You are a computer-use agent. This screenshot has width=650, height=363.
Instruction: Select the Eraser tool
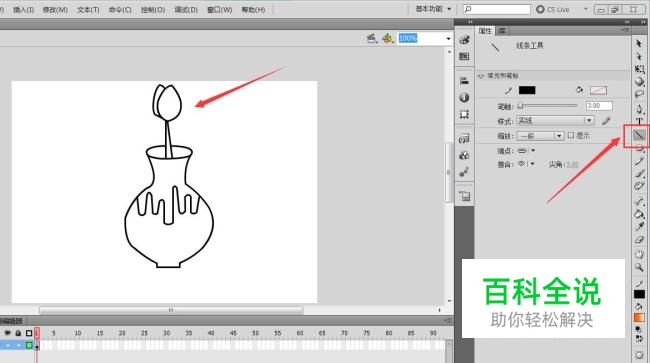point(639,240)
